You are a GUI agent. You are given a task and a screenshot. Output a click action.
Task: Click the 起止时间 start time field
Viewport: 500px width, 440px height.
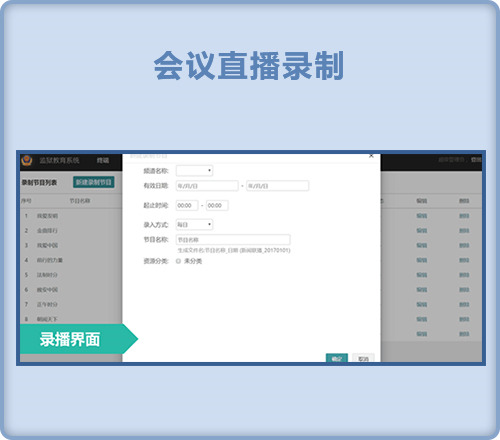(187, 205)
